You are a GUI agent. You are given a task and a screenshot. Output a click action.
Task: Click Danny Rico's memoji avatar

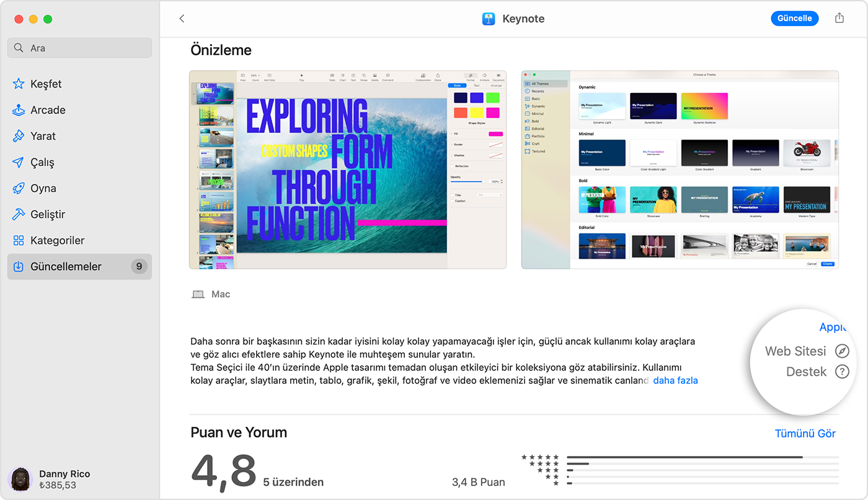pos(20,479)
